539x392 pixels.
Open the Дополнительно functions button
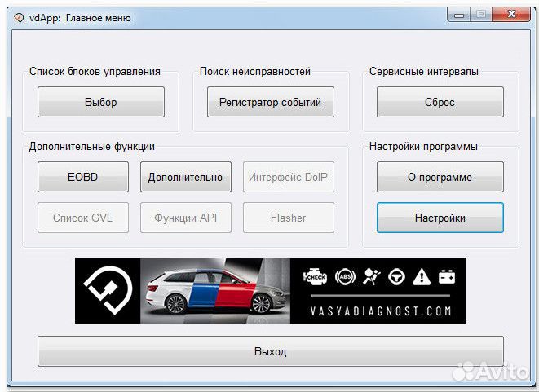185,177
